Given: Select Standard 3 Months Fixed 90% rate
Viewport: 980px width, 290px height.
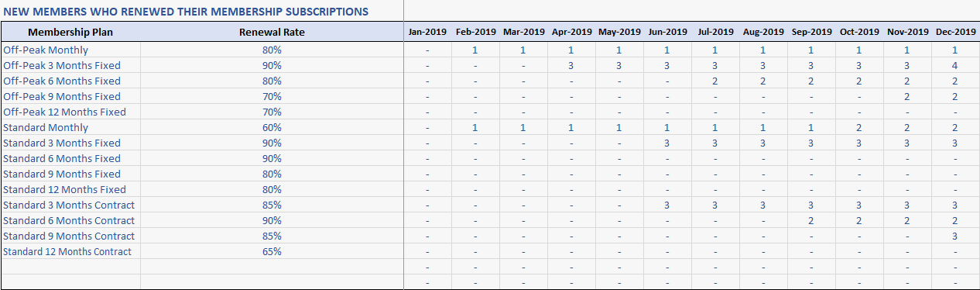Looking at the screenshot, I should tap(272, 143).
